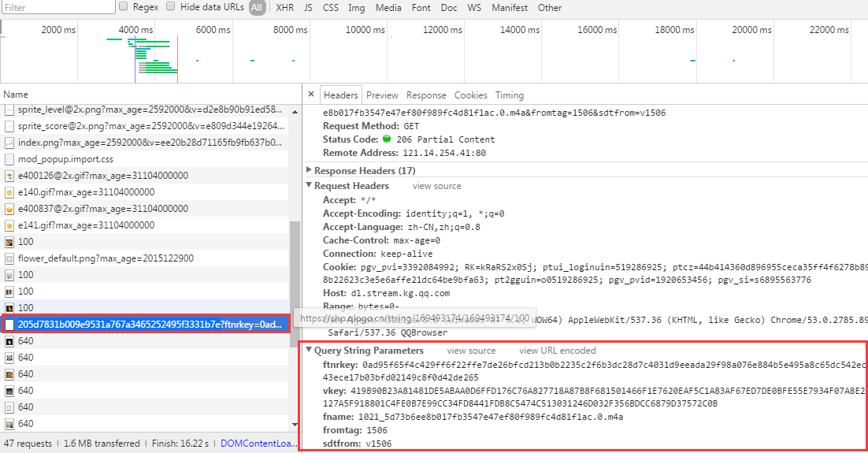
Task: Select index.png request row
Action: tap(145, 143)
